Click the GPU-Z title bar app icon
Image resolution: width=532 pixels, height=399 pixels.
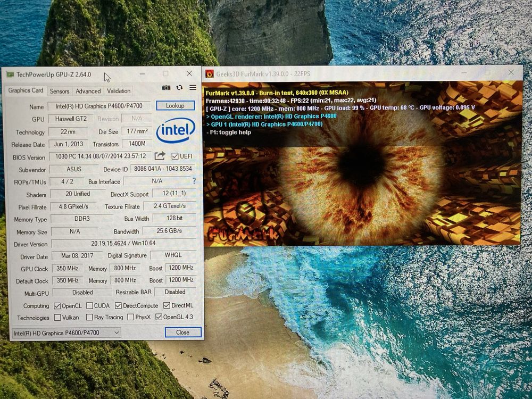point(10,74)
